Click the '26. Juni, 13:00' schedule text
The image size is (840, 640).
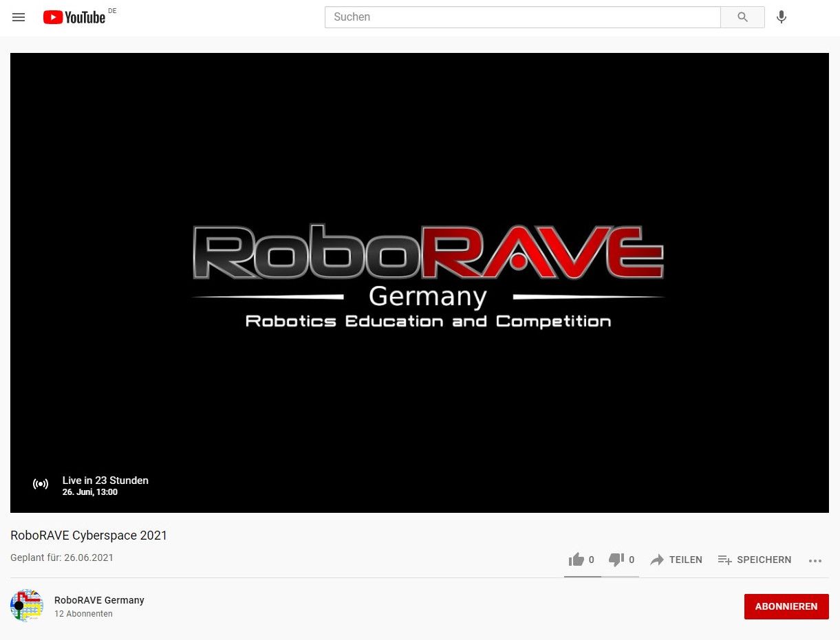[89, 492]
